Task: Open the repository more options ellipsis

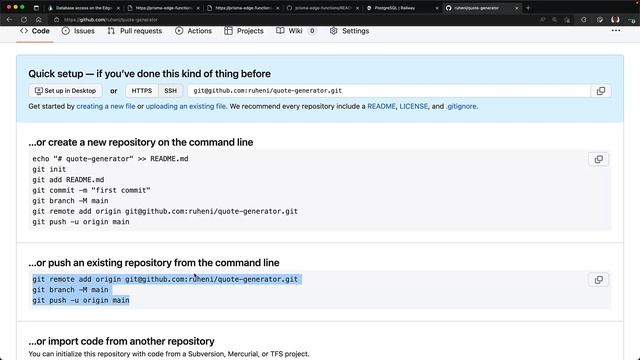Action: point(616,31)
